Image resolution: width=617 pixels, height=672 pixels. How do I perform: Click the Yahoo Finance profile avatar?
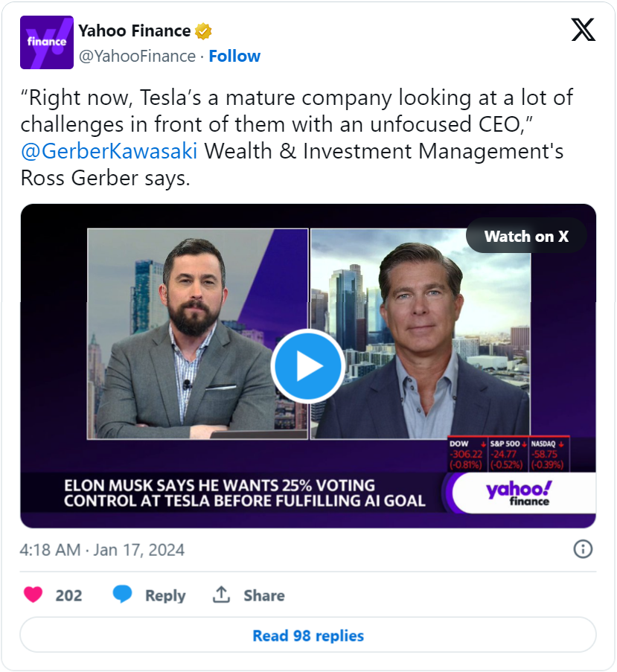coord(46,42)
